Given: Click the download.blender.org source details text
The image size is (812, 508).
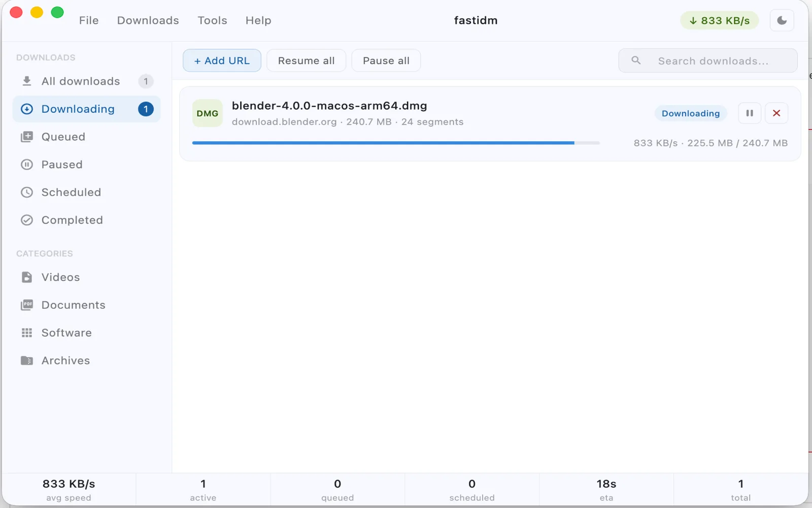Looking at the screenshot, I should coord(348,122).
